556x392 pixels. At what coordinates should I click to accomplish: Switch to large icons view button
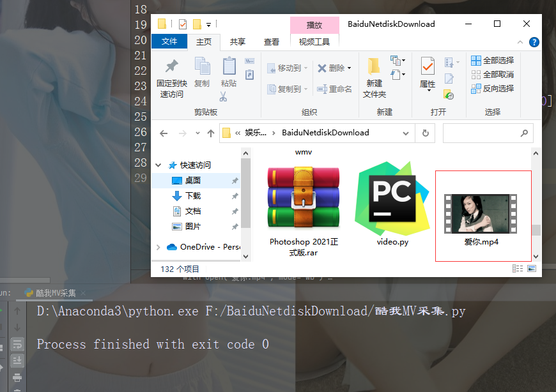[x=532, y=268]
